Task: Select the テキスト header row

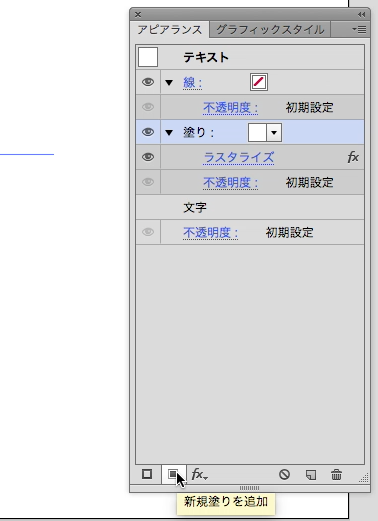Action: (250, 57)
